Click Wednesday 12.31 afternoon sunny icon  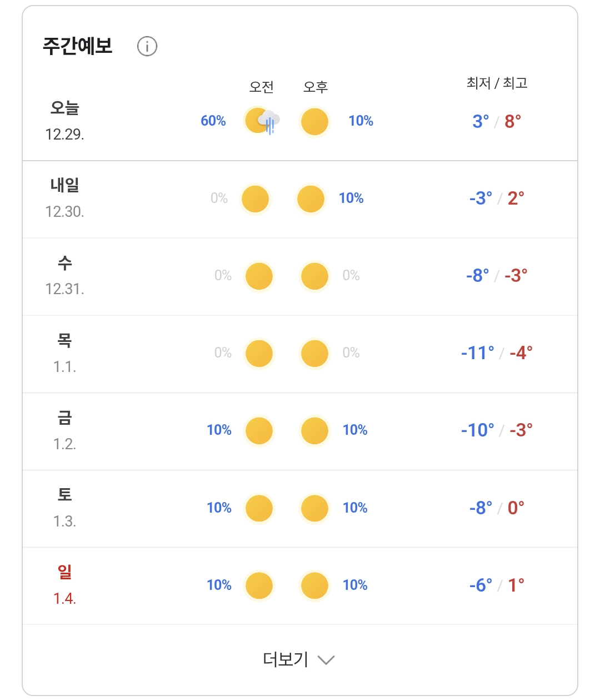coord(314,276)
